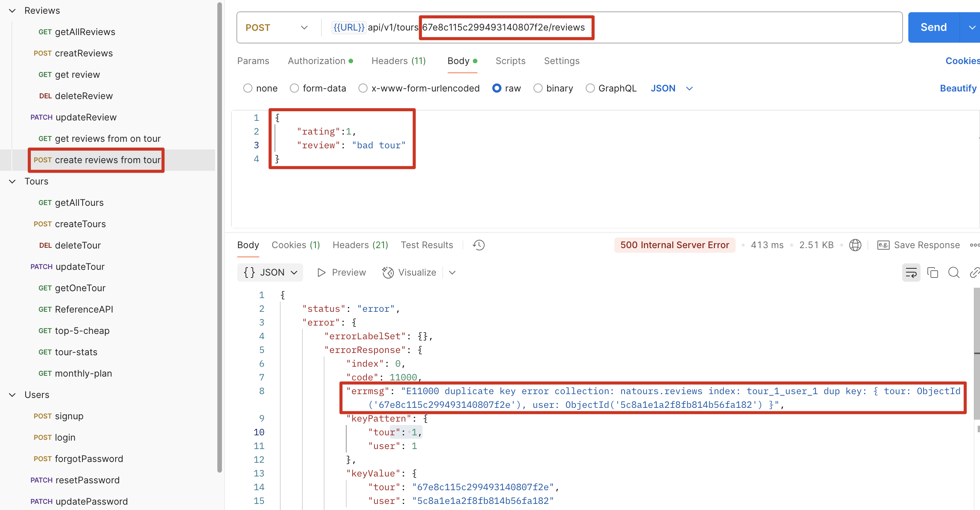This screenshot has width=980, height=510.
Task: Click the Beautify link
Action: (x=958, y=88)
